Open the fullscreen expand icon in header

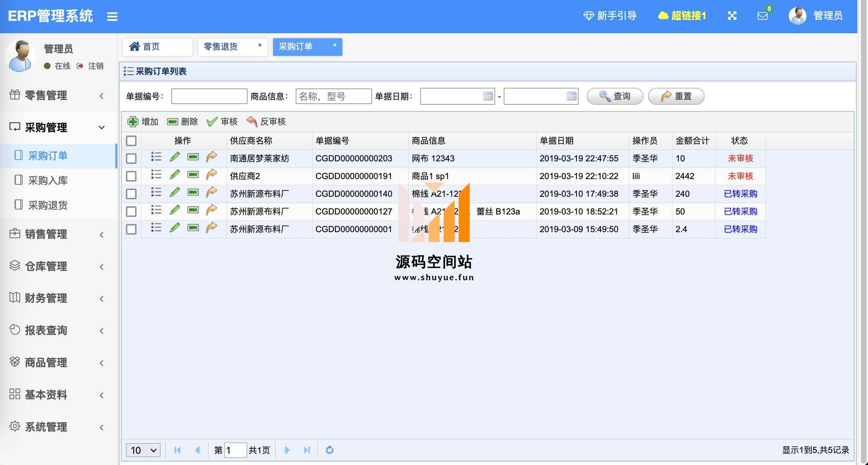[732, 16]
